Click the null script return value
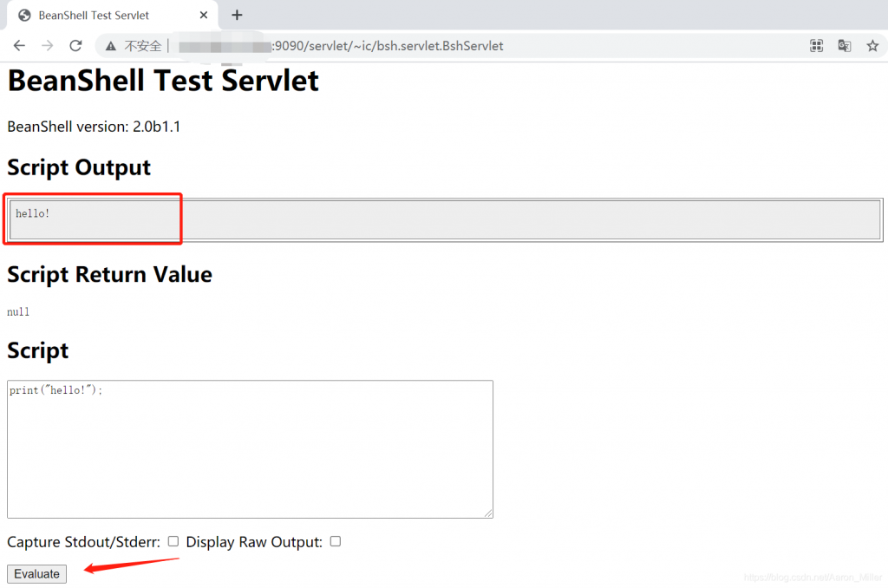The width and height of the screenshot is (888, 588). (x=18, y=312)
